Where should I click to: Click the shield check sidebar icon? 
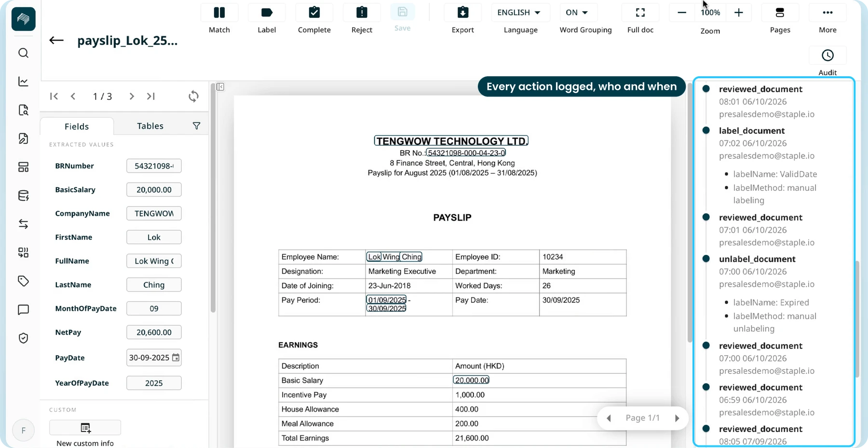pyautogui.click(x=23, y=338)
